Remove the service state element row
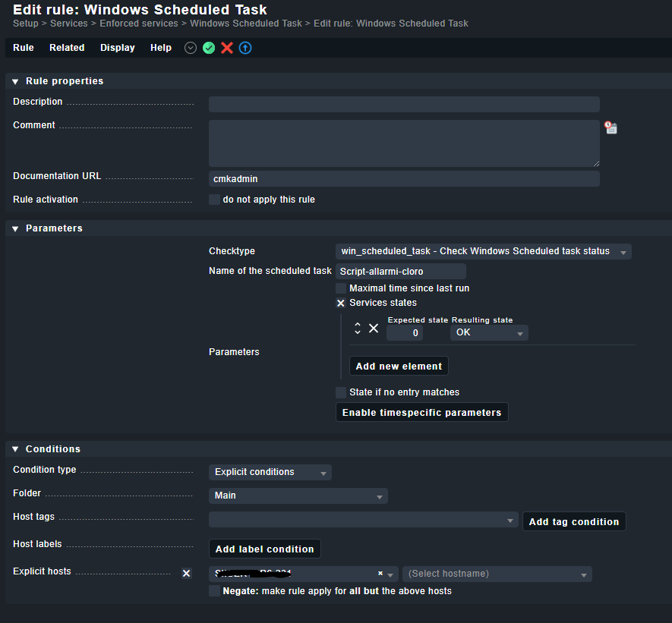 coord(374,328)
